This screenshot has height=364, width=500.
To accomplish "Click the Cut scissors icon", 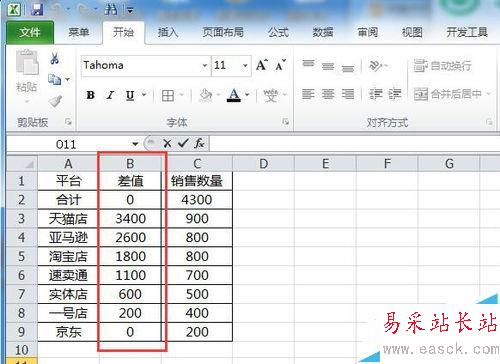I will click(55, 59).
